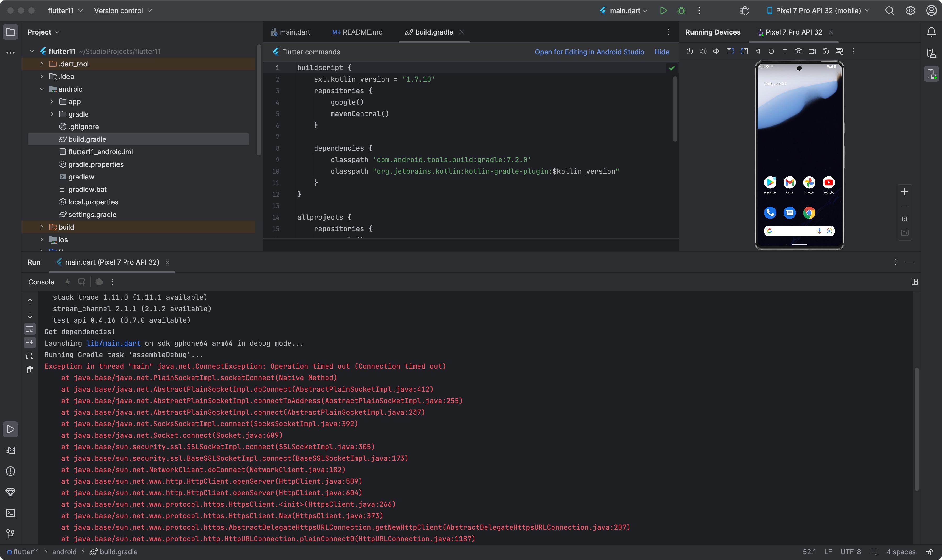Open Flutter attach debugger icon in top toolbar
This screenshot has height=560, width=942.
tap(744, 10)
